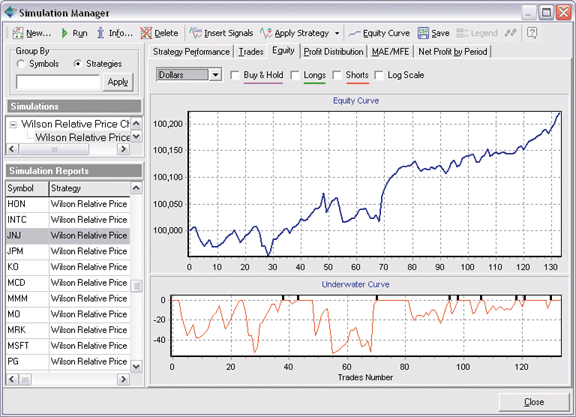Screen dimensions: 576x417
Task: Switch to the Profit Distribution tab
Action: [x=334, y=52]
